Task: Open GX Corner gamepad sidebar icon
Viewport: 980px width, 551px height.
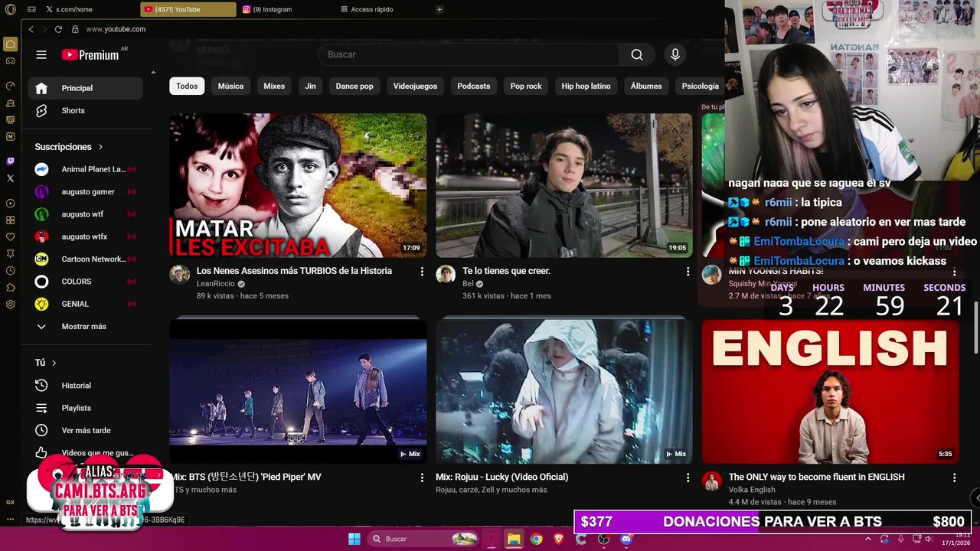Action: click(x=10, y=61)
